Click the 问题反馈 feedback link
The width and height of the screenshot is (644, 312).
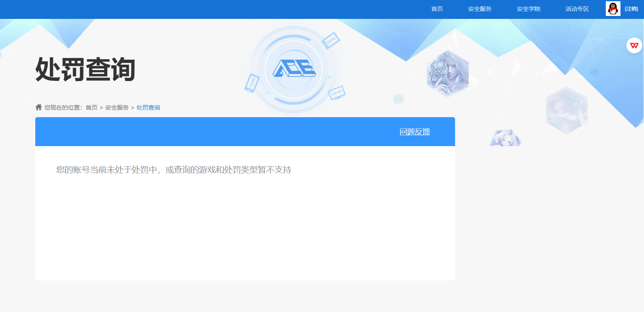point(414,131)
